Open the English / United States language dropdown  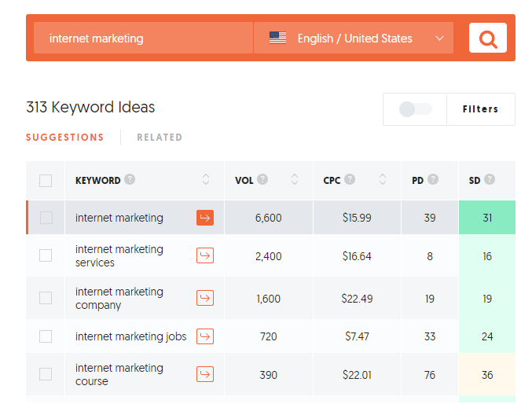click(x=354, y=38)
